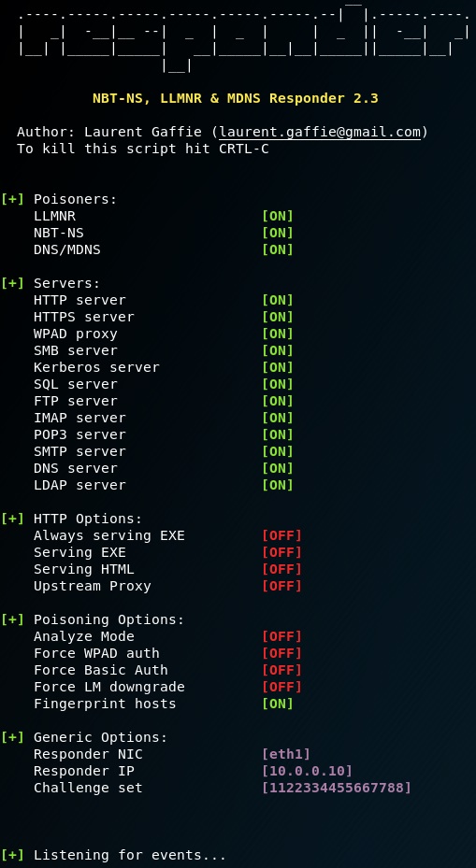Screen dimensions: 476x868
Task: Select the Analyze Mode OFF status
Action: (282, 636)
